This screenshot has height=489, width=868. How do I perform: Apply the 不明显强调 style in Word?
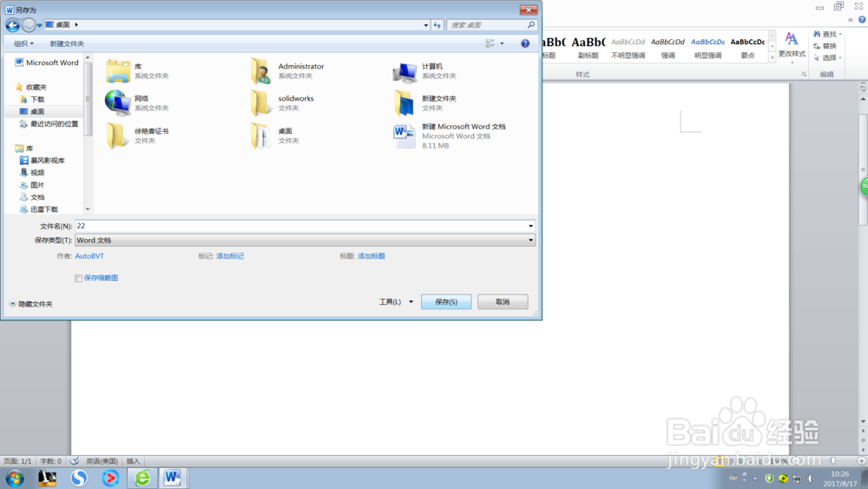tap(628, 48)
